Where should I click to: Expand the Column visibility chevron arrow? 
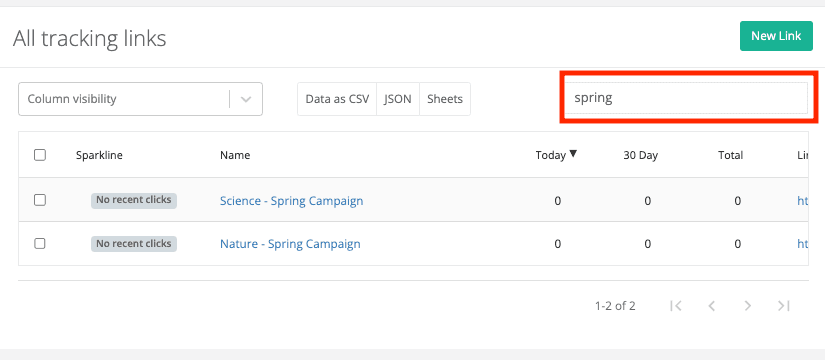pos(246,99)
